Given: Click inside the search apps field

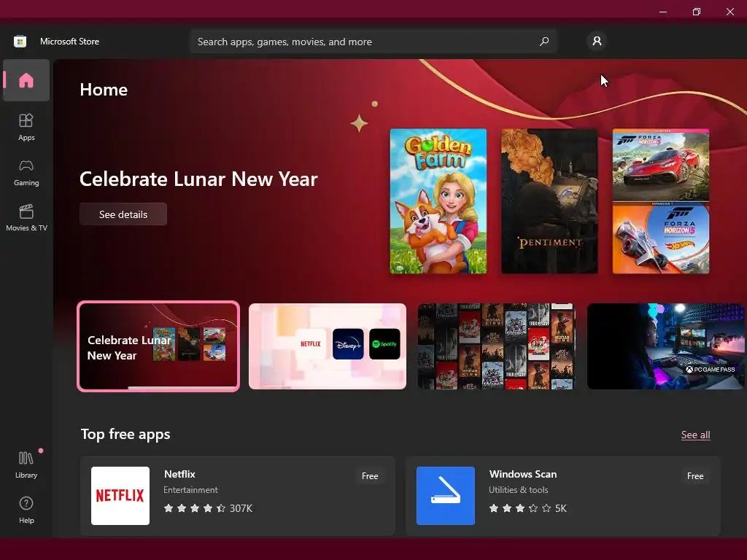Looking at the screenshot, I should click(x=373, y=42).
